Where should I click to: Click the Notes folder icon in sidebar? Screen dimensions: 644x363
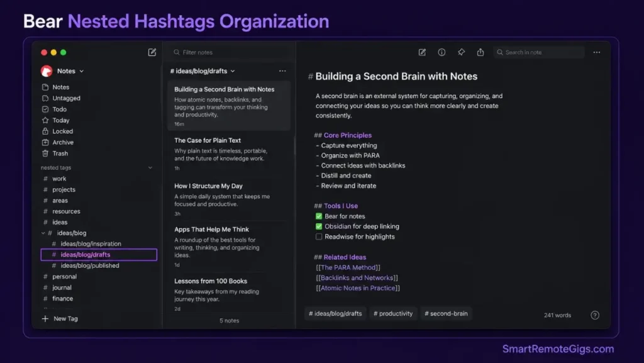(x=45, y=87)
